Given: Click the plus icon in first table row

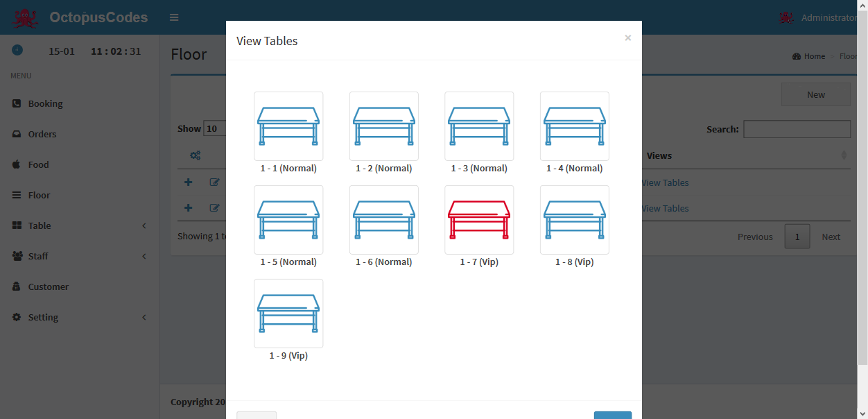Looking at the screenshot, I should click(188, 182).
